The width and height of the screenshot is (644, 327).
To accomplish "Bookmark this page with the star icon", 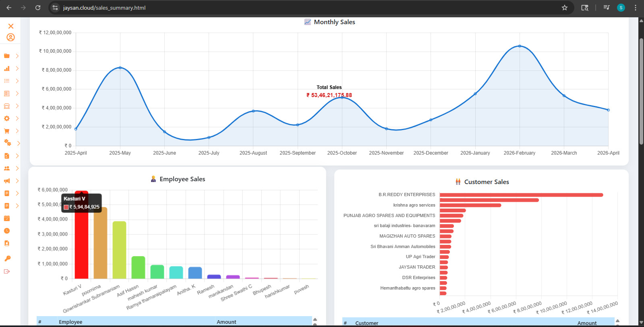I will pos(565,8).
